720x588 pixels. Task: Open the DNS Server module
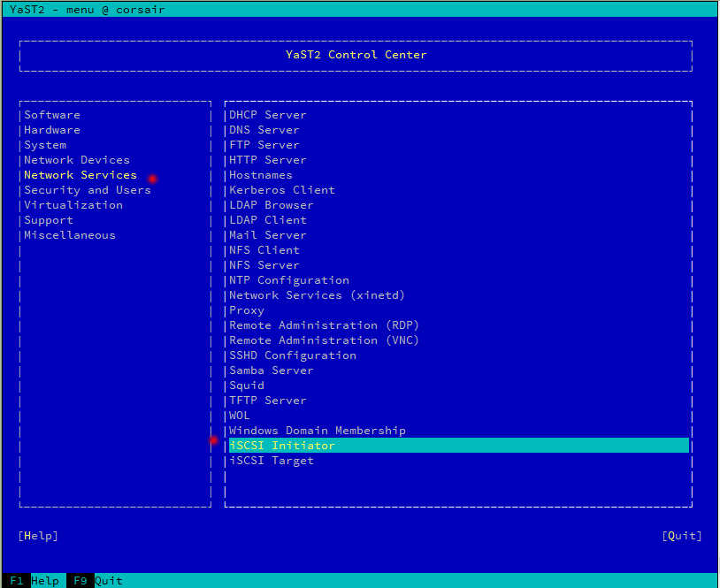click(x=264, y=130)
